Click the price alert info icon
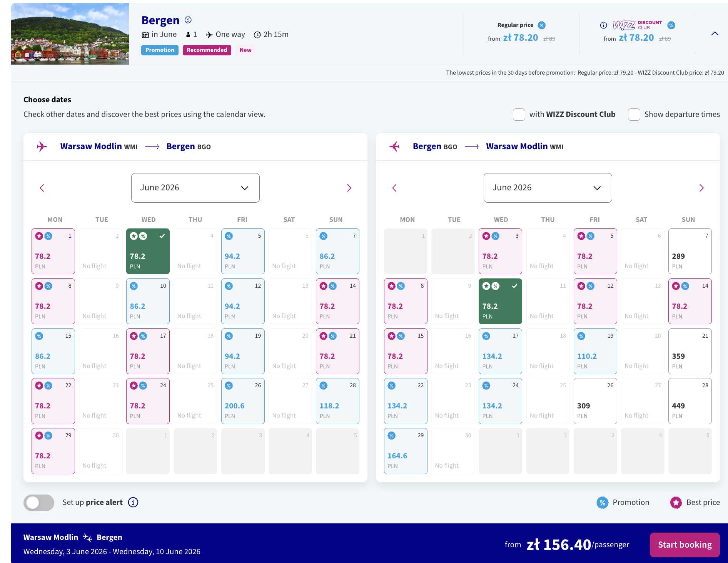 tap(133, 502)
